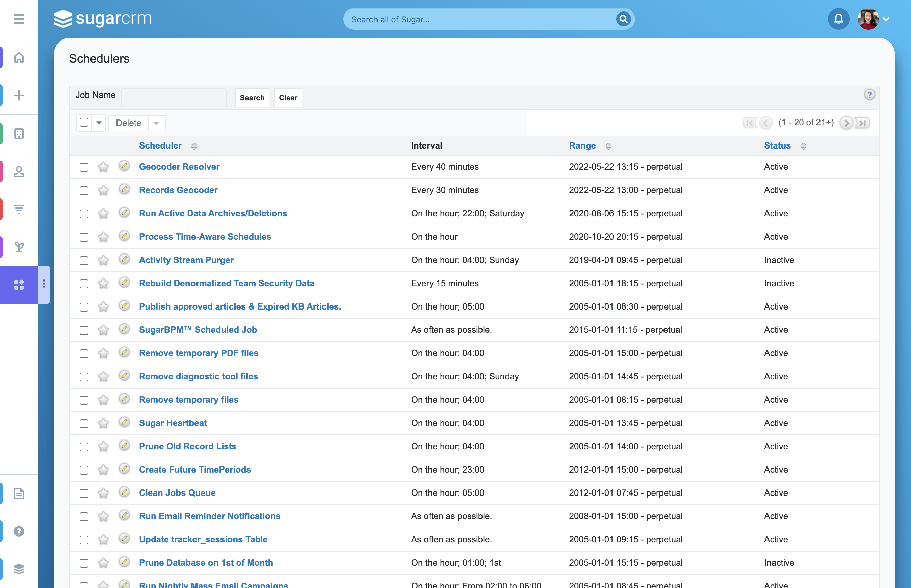Screen dimensions: 911x588
Task: Open the sprout plant icon in sidebar
Action: [19, 247]
